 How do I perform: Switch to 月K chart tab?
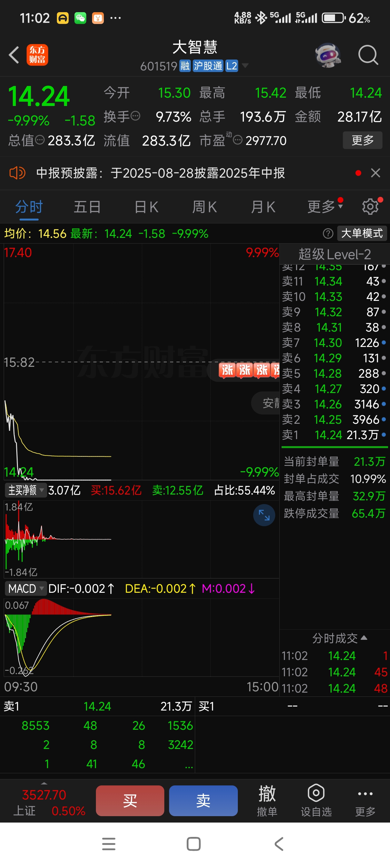point(263,207)
